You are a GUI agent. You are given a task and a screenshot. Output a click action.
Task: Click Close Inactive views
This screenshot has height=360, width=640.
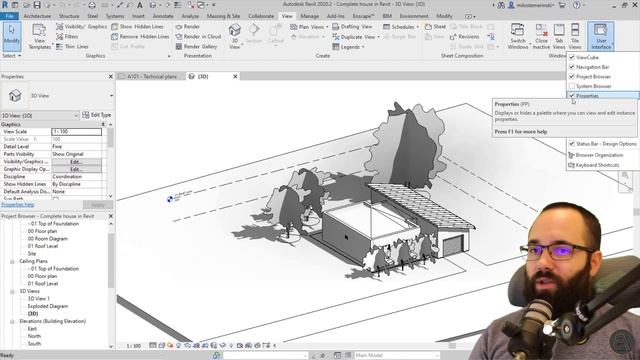(x=541, y=36)
